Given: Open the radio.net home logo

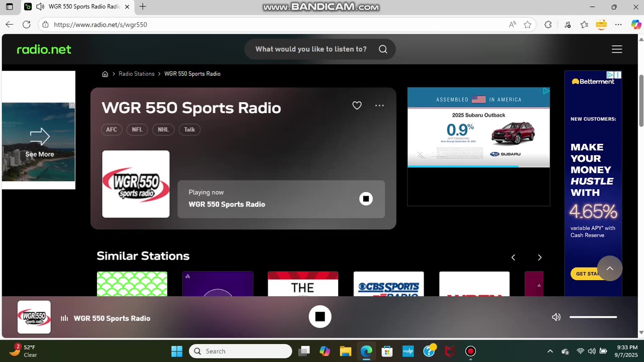Looking at the screenshot, I should (x=44, y=49).
